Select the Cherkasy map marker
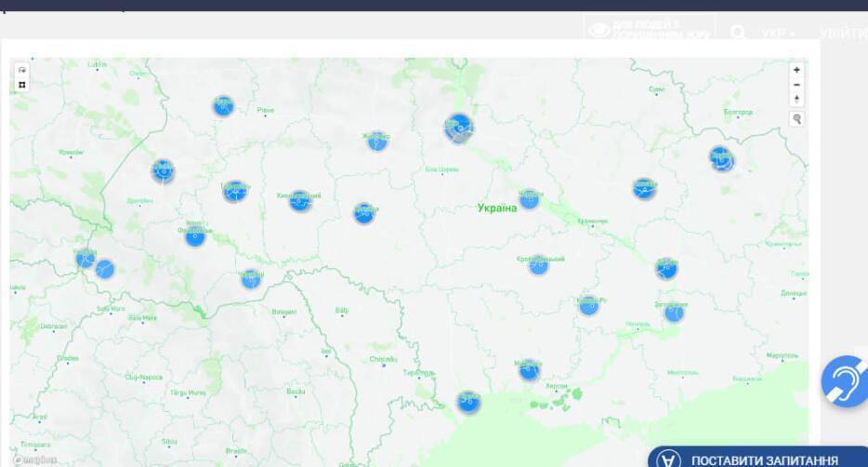 click(x=529, y=200)
